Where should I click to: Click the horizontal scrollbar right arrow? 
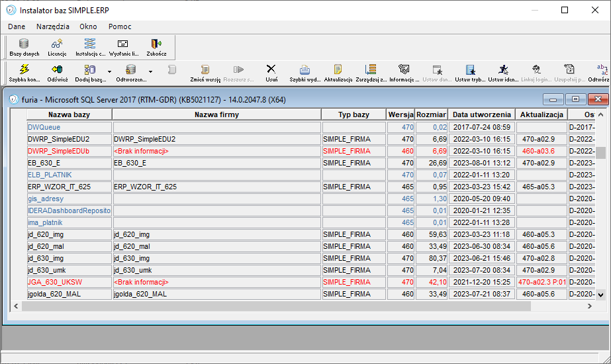pyautogui.click(x=590, y=306)
